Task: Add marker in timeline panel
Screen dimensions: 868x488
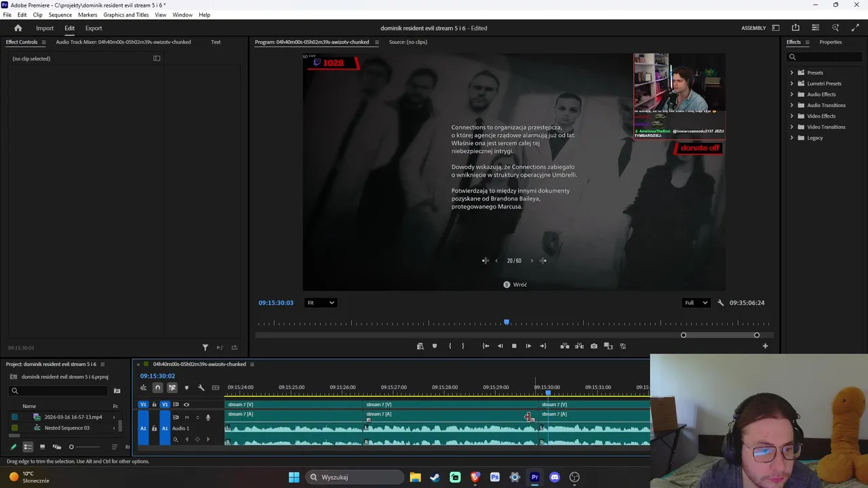Action: click(186, 388)
